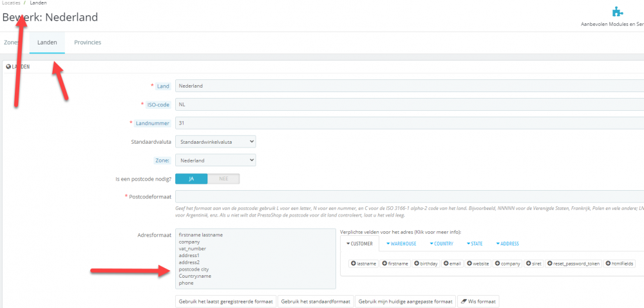This screenshot has width=644, height=308.
Task: Add the email field tag
Action: tap(453, 264)
